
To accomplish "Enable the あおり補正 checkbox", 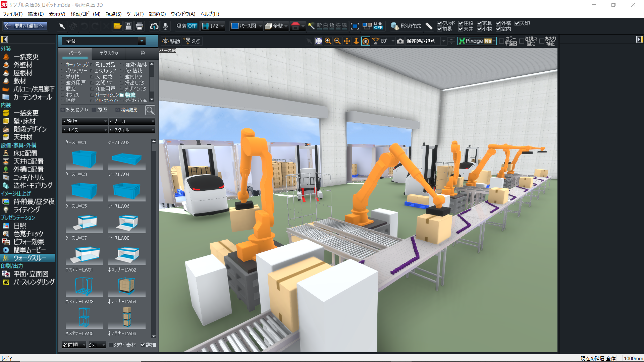I will [x=542, y=41].
